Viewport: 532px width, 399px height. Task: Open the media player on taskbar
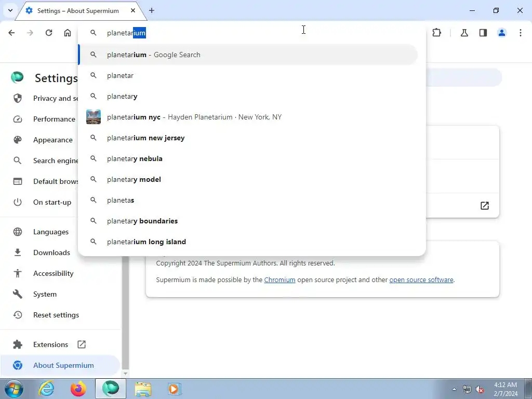pyautogui.click(x=175, y=389)
